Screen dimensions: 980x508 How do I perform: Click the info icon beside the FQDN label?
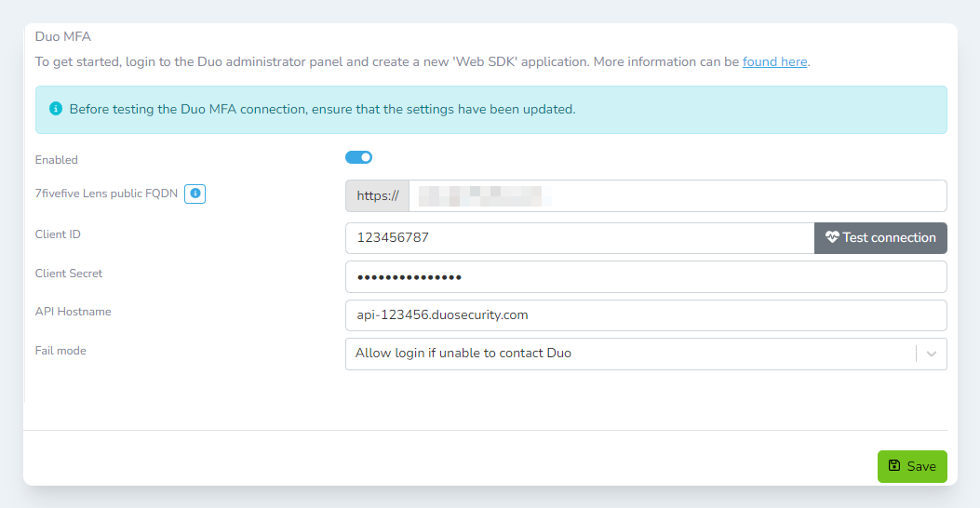point(195,194)
